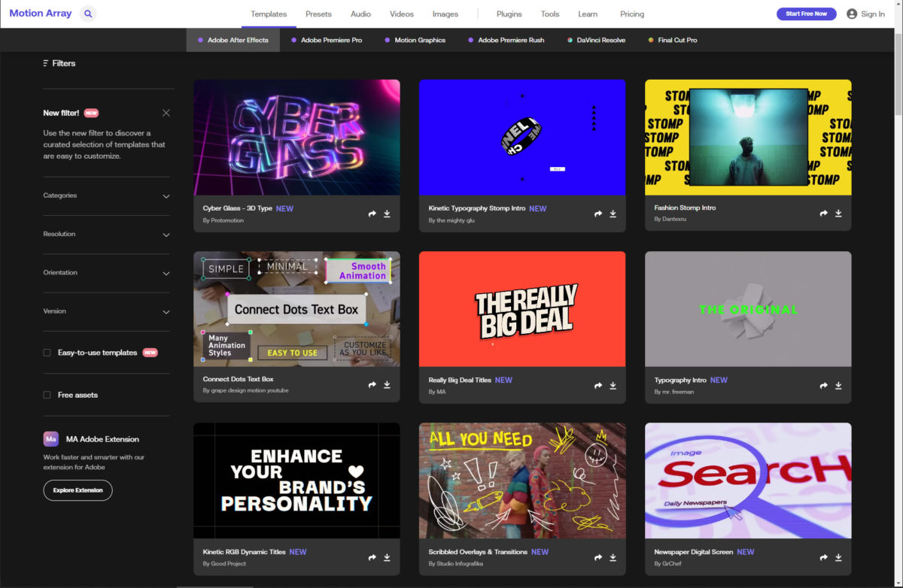The height and width of the screenshot is (588, 903).
Task: Click the Start Free Now button
Action: pyautogui.click(x=806, y=14)
